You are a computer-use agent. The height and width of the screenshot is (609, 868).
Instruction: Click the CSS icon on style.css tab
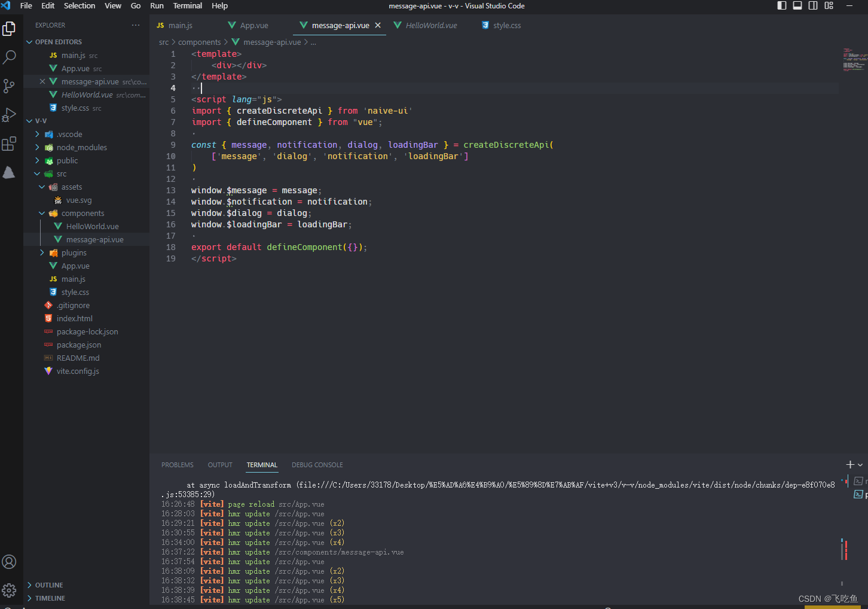click(485, 25)
